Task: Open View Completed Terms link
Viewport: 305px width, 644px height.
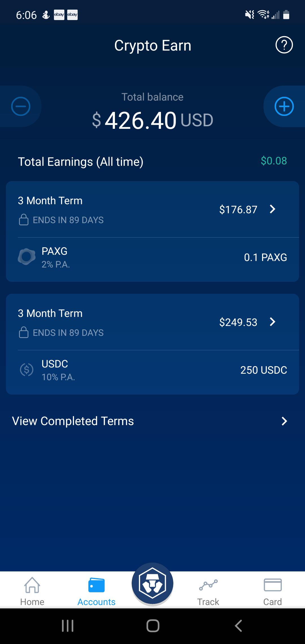Action: pyautogui.click(x=73, y=421)
